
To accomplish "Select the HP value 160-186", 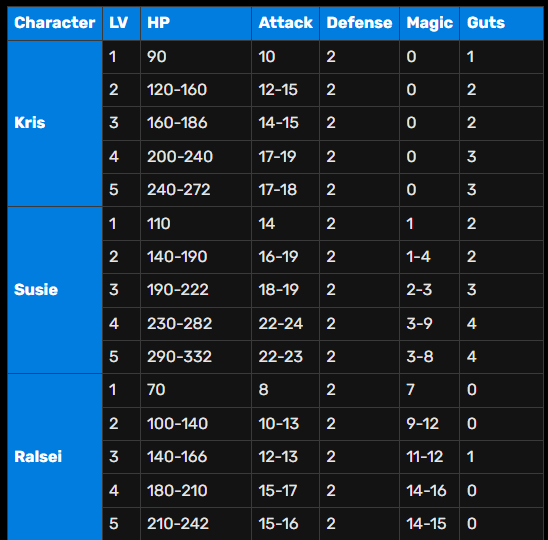I will click(196, 123).
